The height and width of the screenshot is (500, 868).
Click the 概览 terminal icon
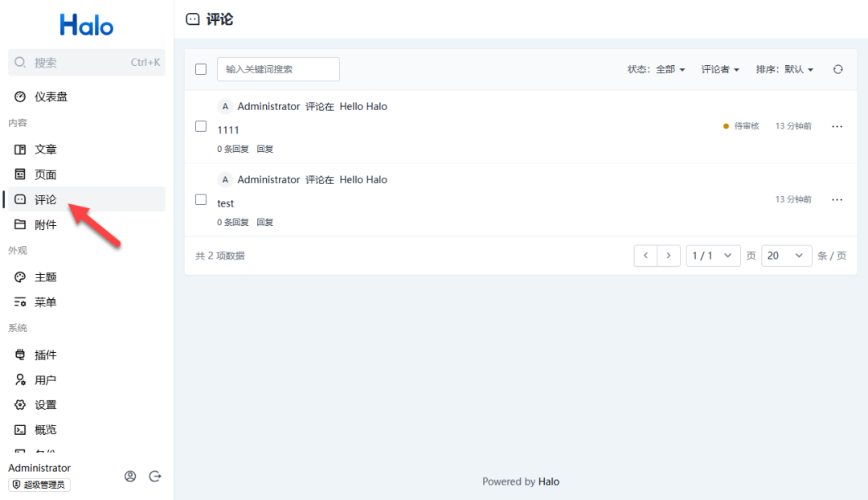click(20, 430)
